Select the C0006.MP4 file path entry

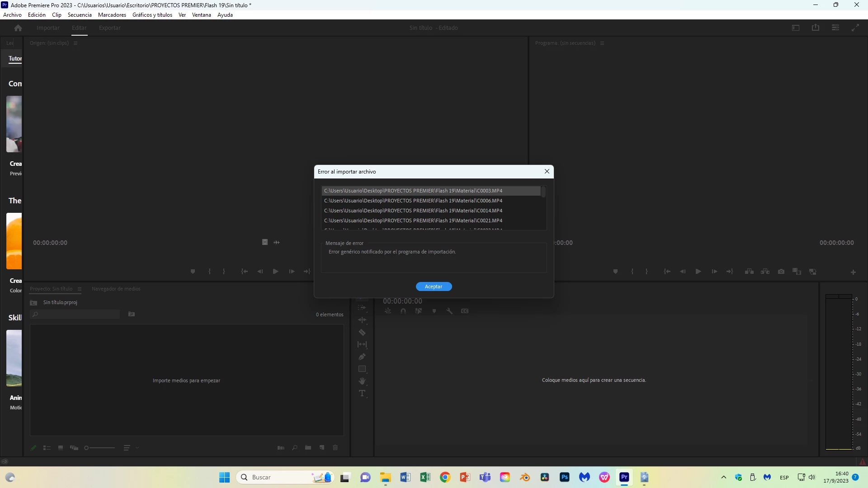413,201
